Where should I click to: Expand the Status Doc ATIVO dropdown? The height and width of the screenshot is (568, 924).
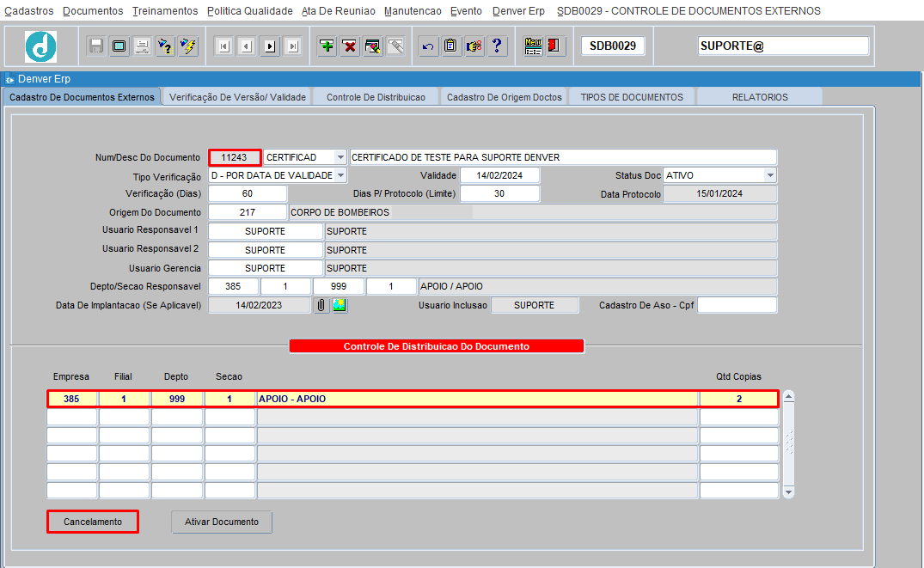pyautogui.click(x=770, y=175)
